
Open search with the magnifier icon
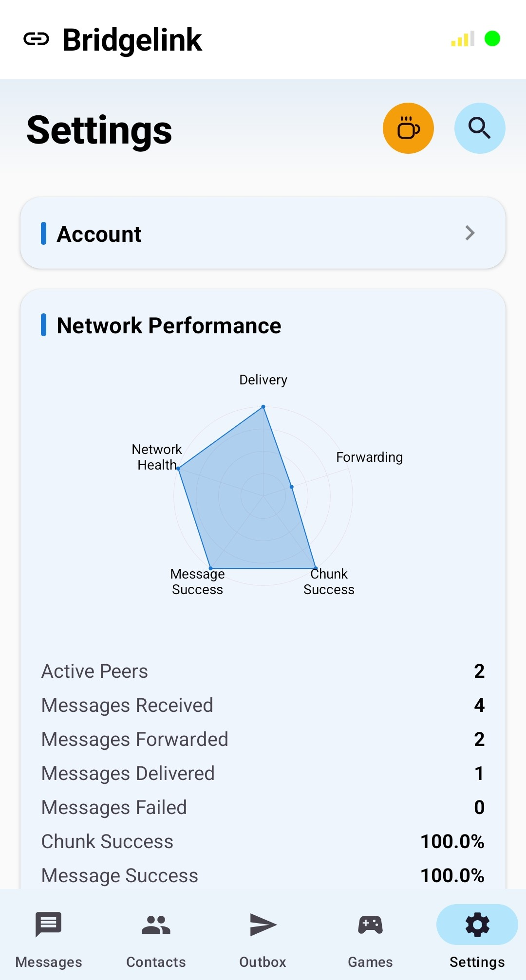[480, 128]
